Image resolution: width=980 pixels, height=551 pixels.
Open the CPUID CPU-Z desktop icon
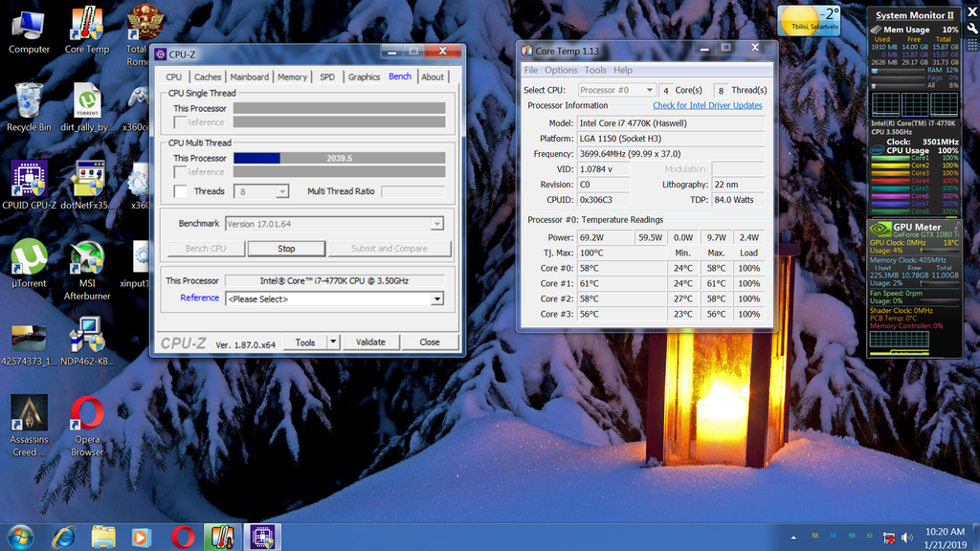[x=30, y=182]
